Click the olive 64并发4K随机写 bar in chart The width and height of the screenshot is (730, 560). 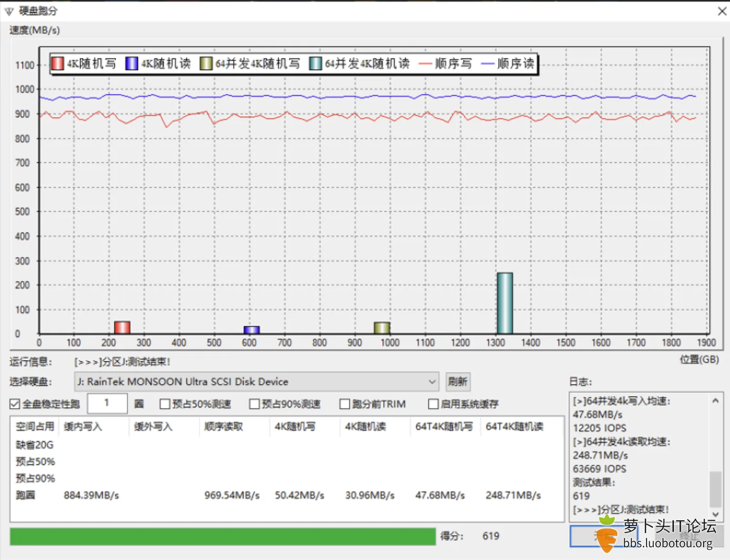382,328
